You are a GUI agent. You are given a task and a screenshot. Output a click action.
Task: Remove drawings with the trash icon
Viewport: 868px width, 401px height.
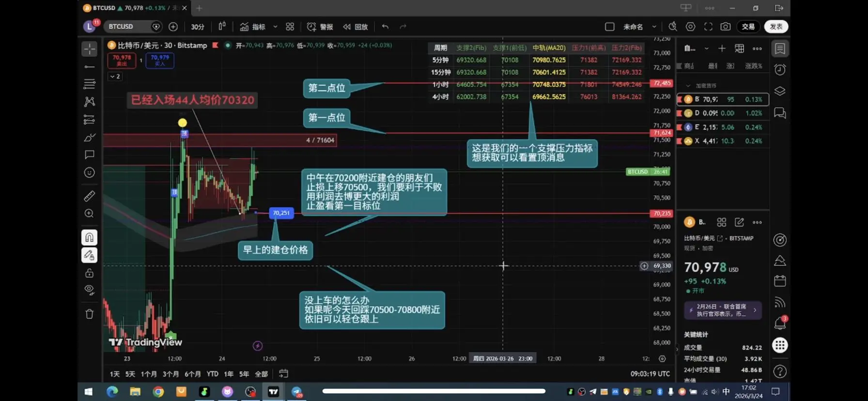point(90,314)
